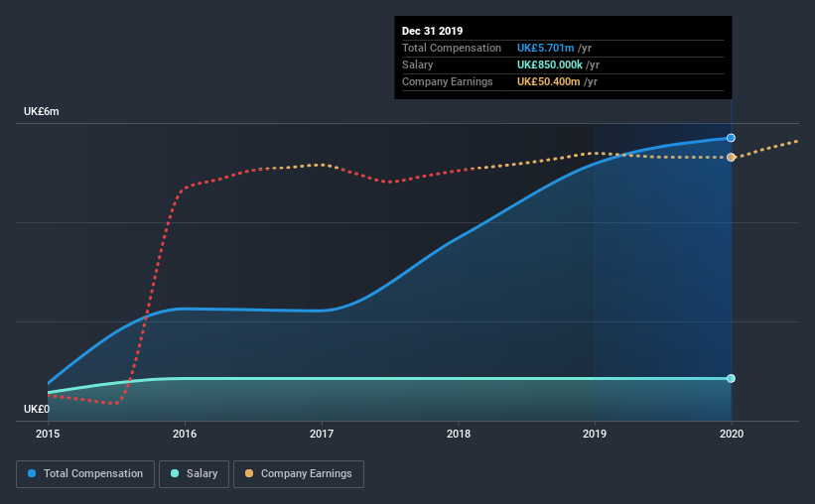Click the tooltip date Dec 31 2019
The width and height of the screenshot is (815, 504).
coord(432,31)
